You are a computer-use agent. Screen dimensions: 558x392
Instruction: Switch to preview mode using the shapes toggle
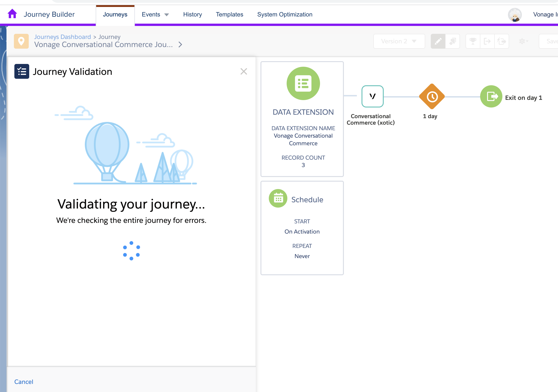(x=452, y=41)
